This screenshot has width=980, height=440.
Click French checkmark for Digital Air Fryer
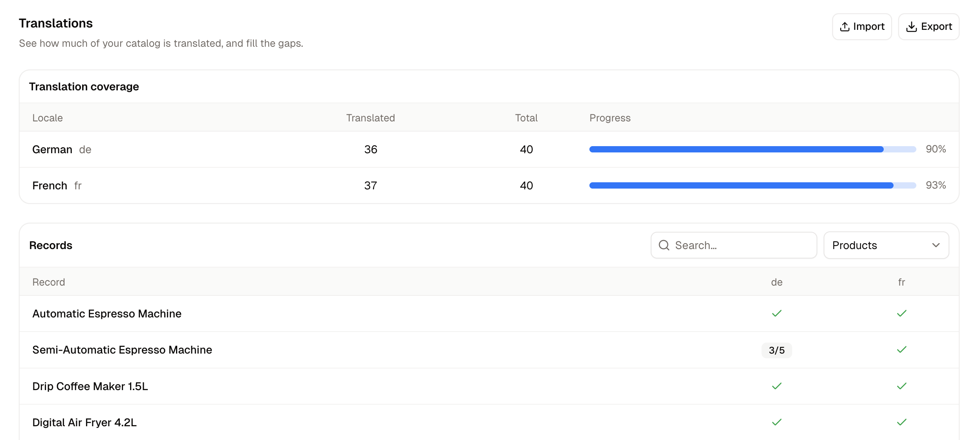coord(902,422)
